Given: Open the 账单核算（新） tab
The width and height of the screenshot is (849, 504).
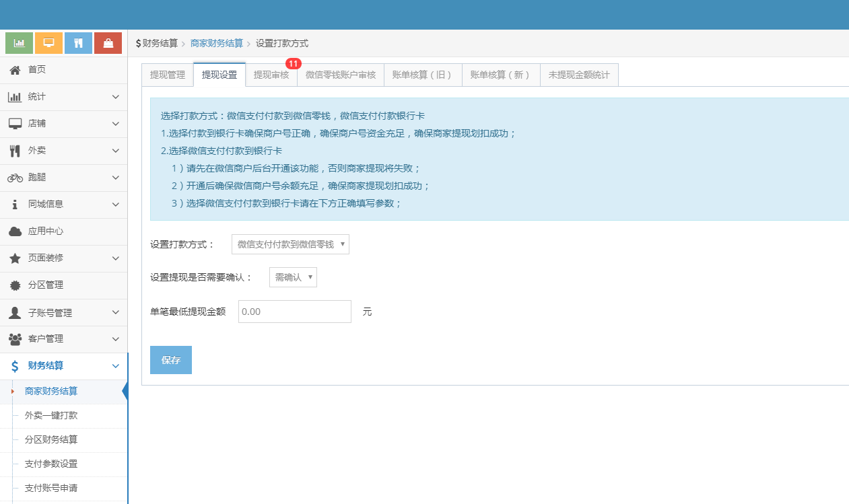Looking at the screenshot, I should pos(500,74).
